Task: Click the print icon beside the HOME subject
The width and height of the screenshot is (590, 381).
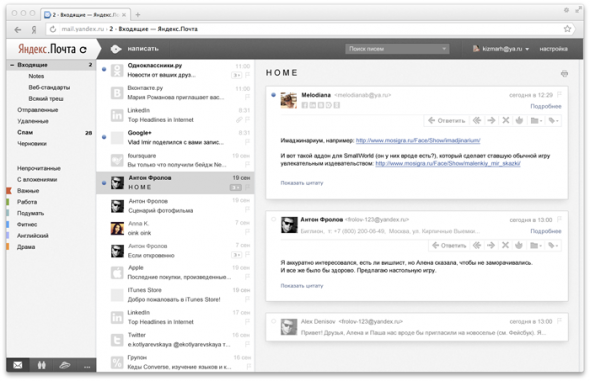Action: click(x=564, y=73)
